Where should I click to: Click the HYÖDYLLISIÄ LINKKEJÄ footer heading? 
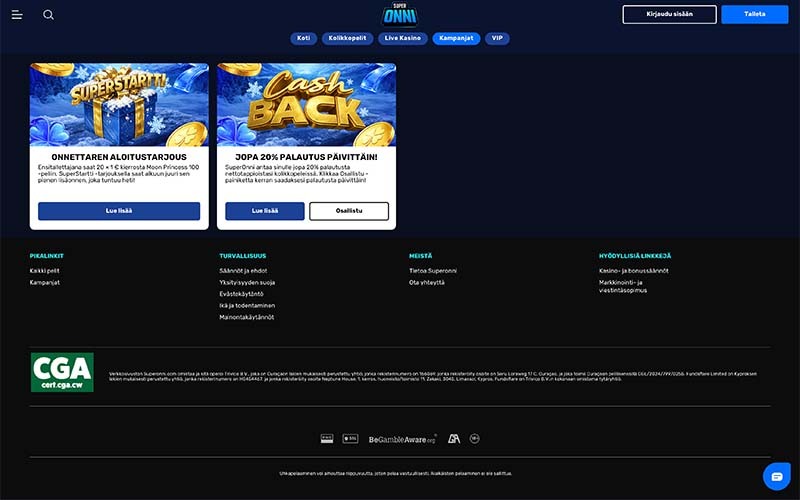[x=635, y=256]
